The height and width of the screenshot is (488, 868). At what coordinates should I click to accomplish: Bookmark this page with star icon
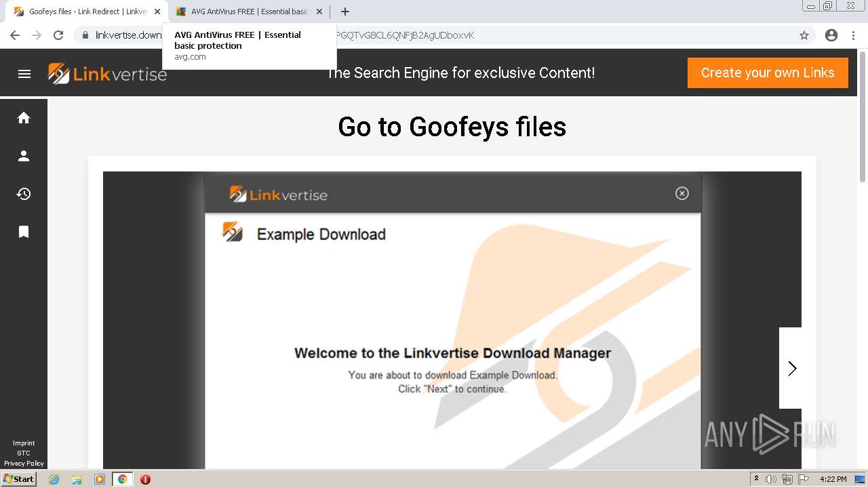pos(804,35)
